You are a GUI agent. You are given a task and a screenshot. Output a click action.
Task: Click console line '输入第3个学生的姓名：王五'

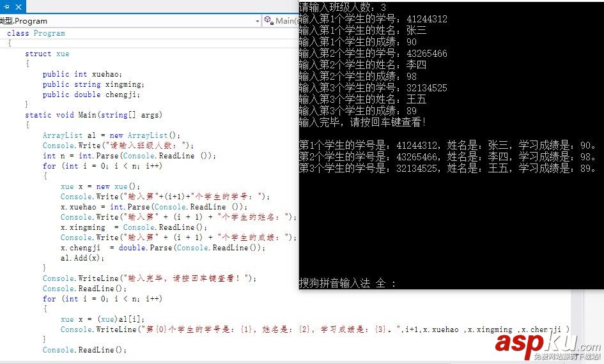click(363, 100)
